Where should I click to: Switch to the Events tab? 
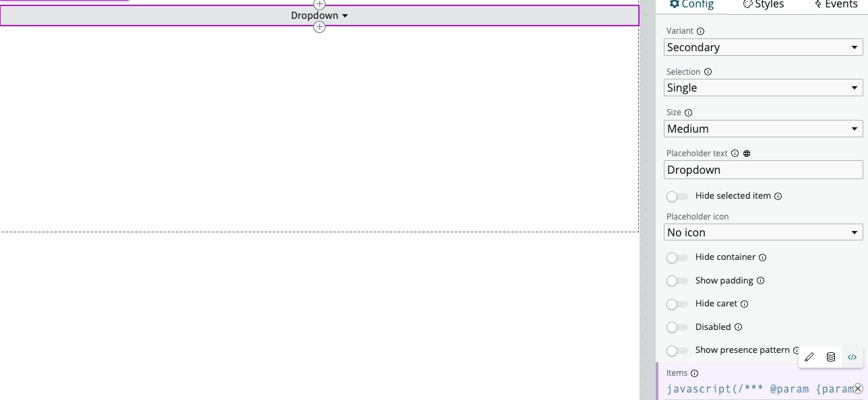[836, 5]
